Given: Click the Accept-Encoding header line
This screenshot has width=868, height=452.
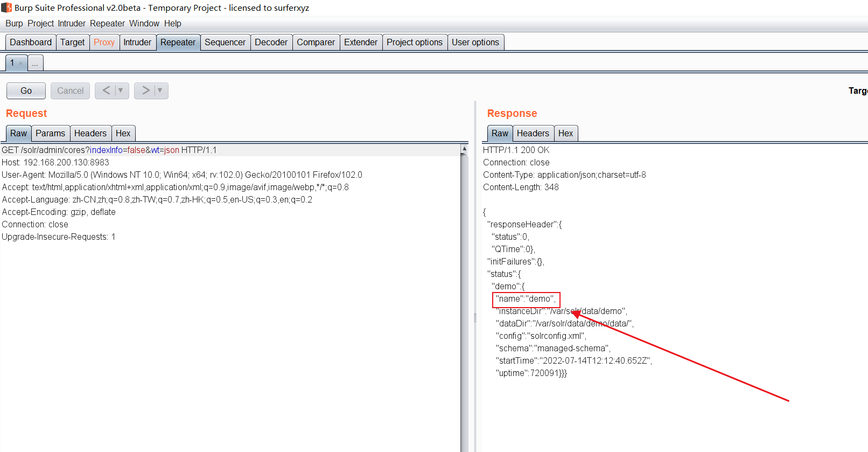Looking at the screenshot, I should (59, 212).
